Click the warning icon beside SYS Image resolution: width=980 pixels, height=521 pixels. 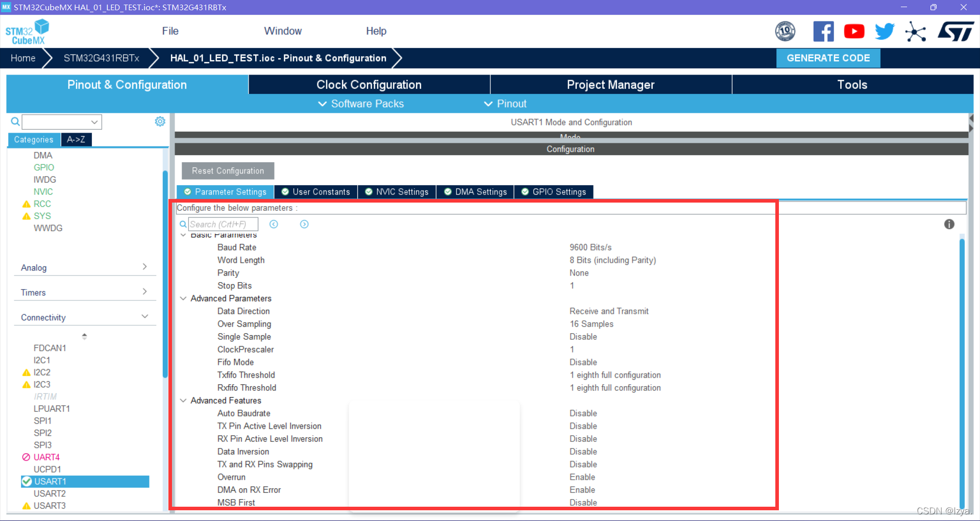27,216
